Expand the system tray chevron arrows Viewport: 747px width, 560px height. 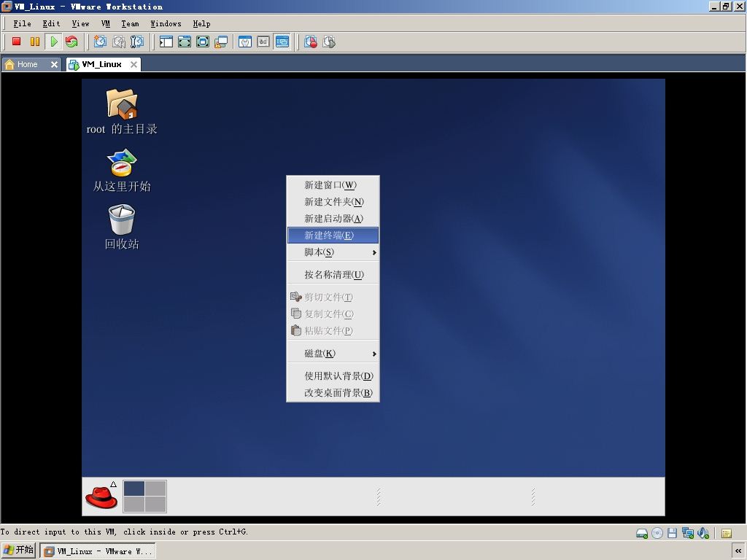click(x=738, y=551)
